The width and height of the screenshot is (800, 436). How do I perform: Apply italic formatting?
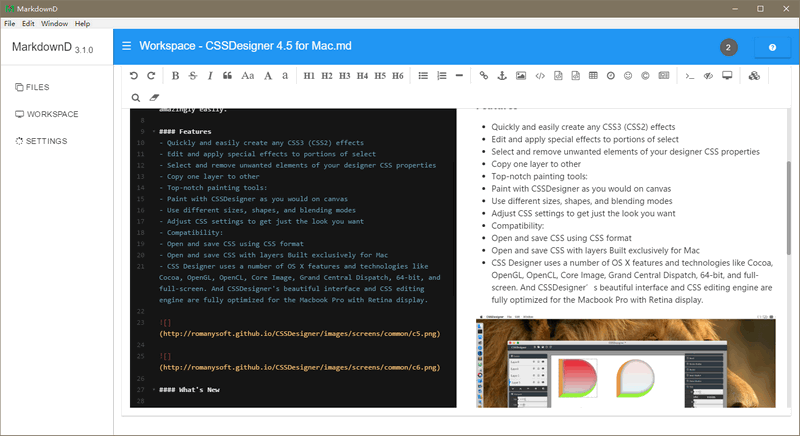(210, 75)
